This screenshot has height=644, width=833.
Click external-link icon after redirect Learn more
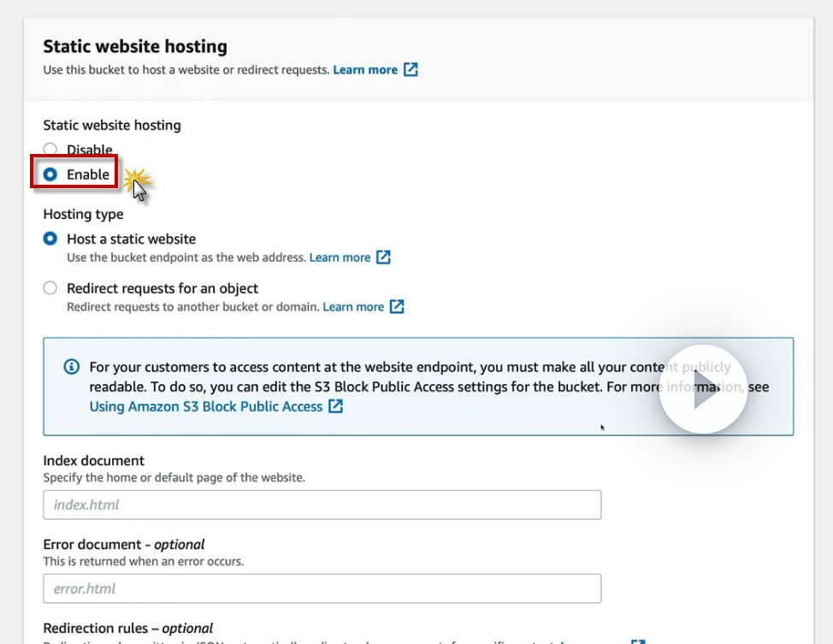(397, 307)
